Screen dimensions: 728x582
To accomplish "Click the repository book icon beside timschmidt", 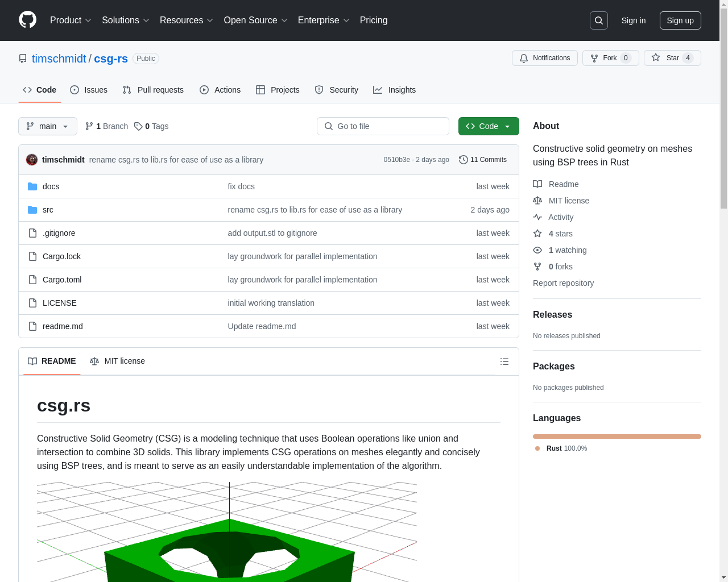I will pyautogui.click(x=23, y=59).
